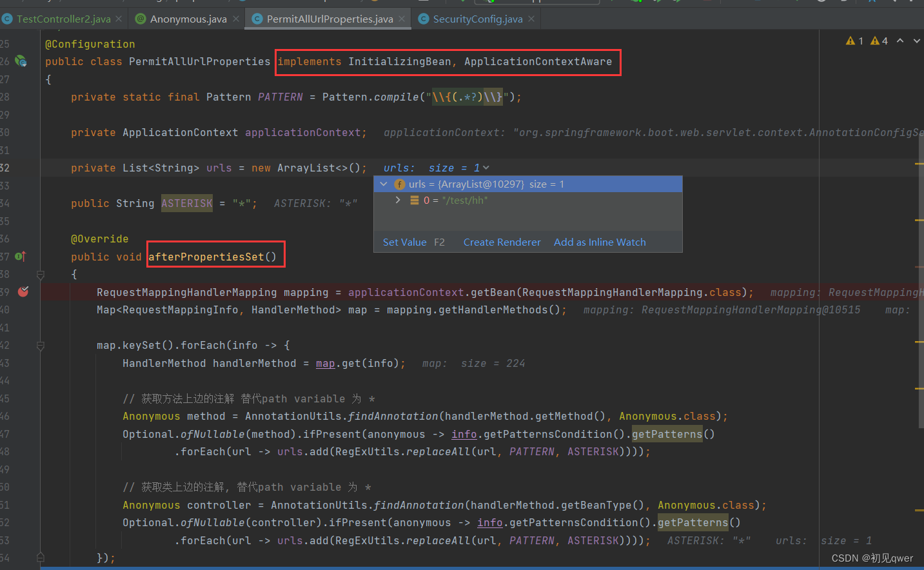Select the PermitAllUrlProperties.java tab
The image size is (924, 570).
pyautogui.click(x=329, y=19)
